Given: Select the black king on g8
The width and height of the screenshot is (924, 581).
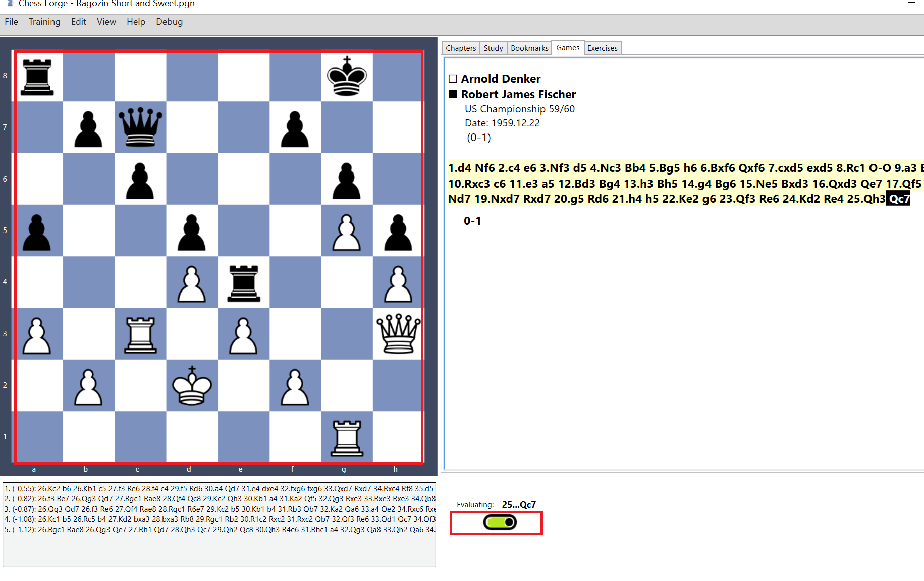Looking at the screenshot, I should pyautogui.click(x=346, y=76).
